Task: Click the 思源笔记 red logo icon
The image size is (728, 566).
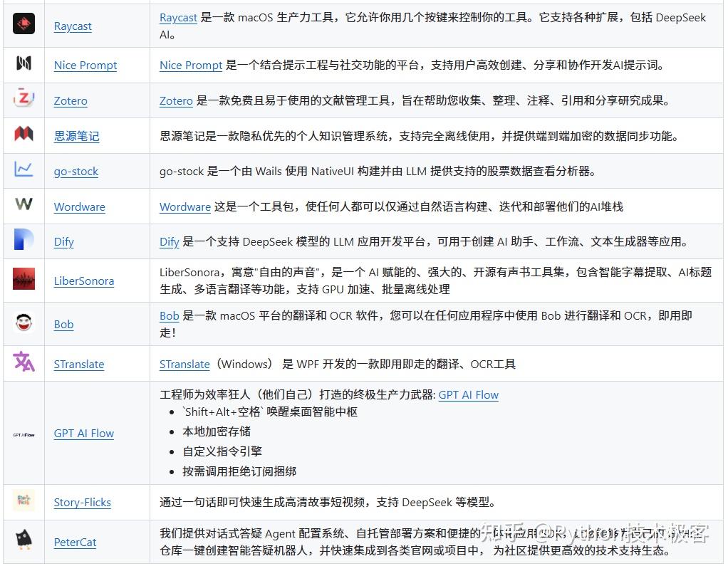Action: point(24,135)
